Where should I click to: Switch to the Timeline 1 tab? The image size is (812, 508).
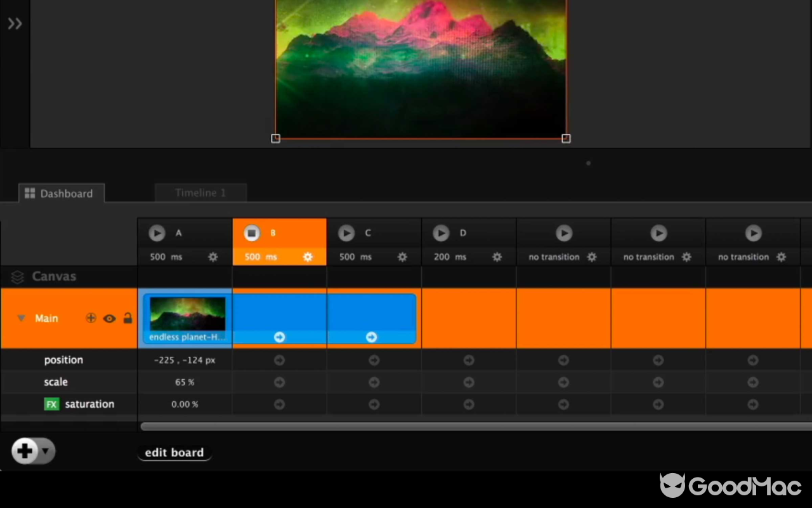click(200, 193)
